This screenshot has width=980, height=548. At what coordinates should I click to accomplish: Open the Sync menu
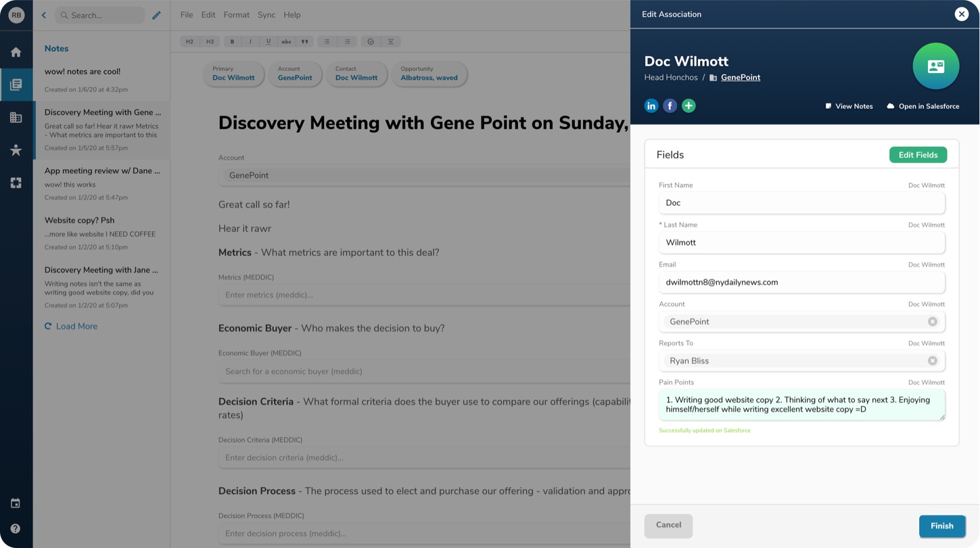click(266, 15)
